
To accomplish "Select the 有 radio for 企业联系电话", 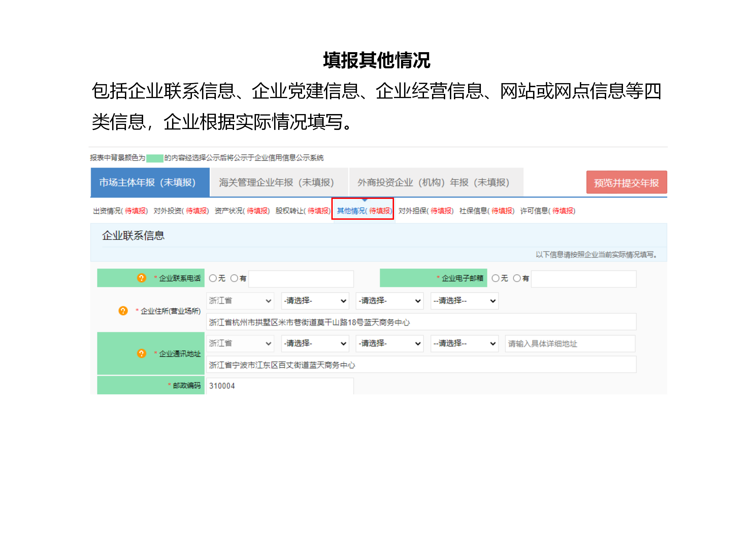I will point(234,278).
